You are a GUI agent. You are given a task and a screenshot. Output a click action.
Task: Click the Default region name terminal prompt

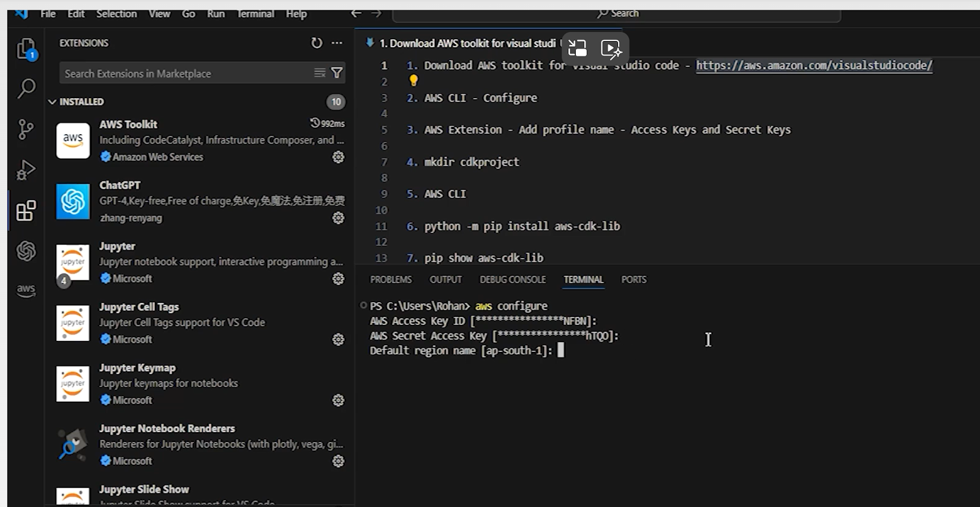(x=461, y=351)
